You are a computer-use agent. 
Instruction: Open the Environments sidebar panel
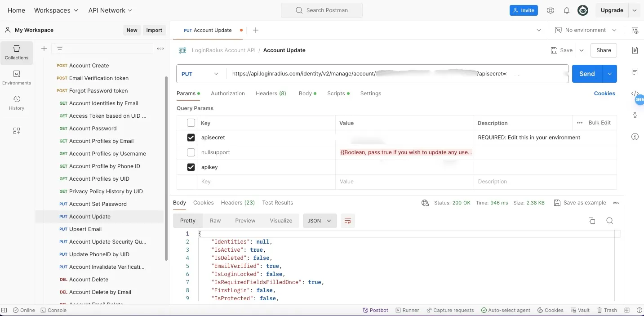click(x=17, y=78)
